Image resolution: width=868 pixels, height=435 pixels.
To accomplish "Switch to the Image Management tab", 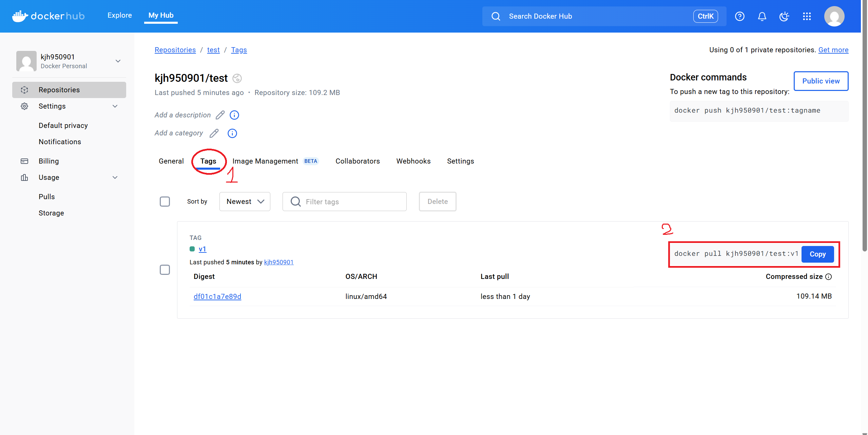I will 265,161.
